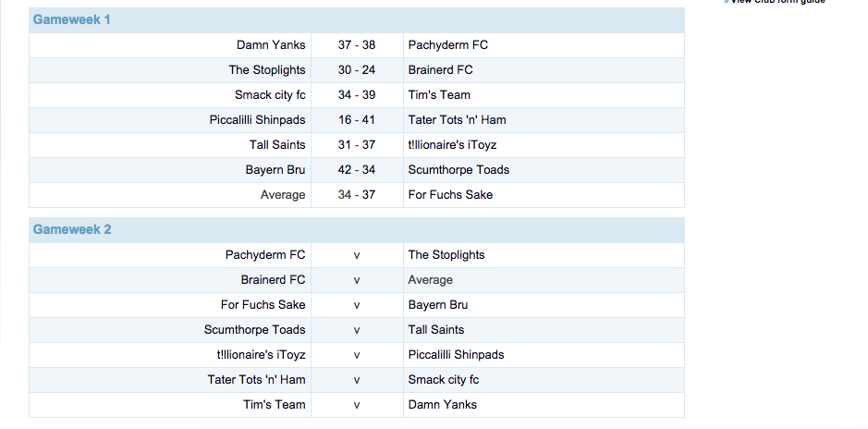Select t!llionaire's iToyz in Gameweek 1

pos(458,145)
